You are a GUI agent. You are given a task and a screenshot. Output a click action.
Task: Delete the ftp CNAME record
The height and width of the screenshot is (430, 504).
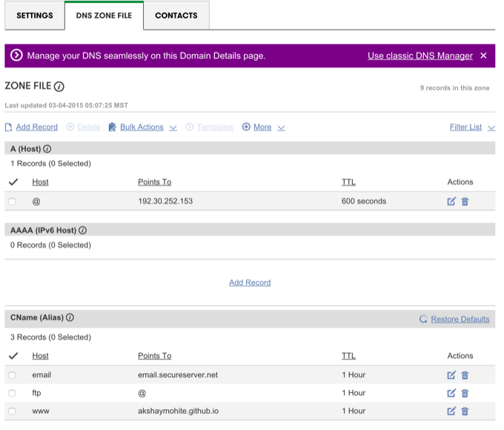[465, 393]
